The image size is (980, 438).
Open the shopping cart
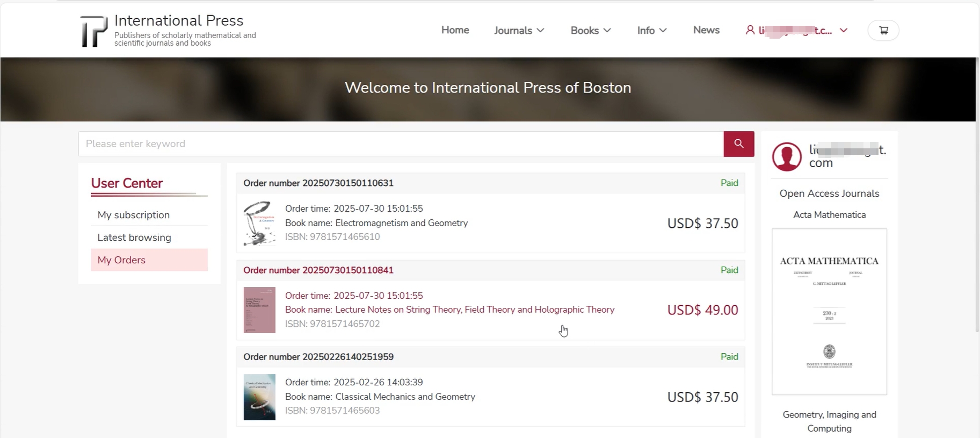coord(883,30)
